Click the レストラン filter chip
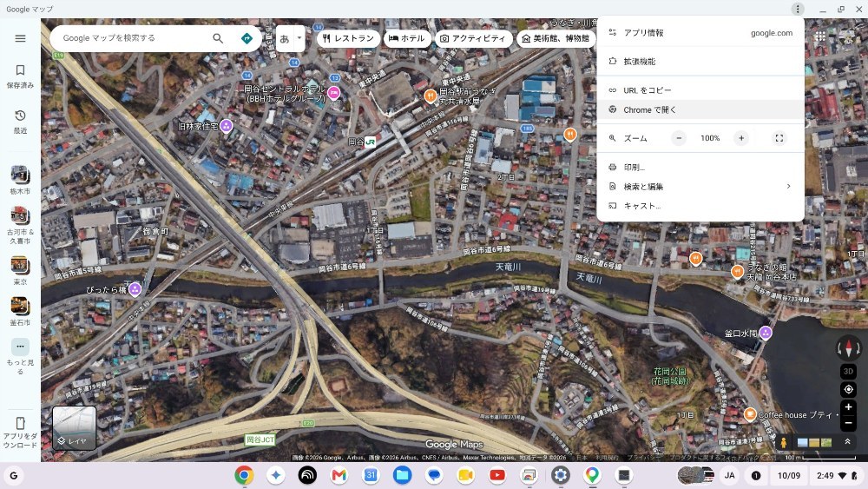The width and height of the screenshot is (868, 489). pyautogui.click(x=349, y=38)
